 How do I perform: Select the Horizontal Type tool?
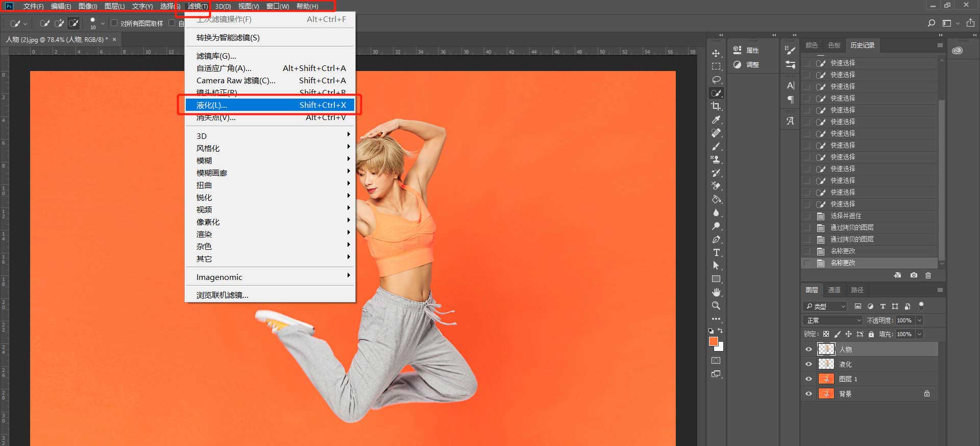point(716,253)
